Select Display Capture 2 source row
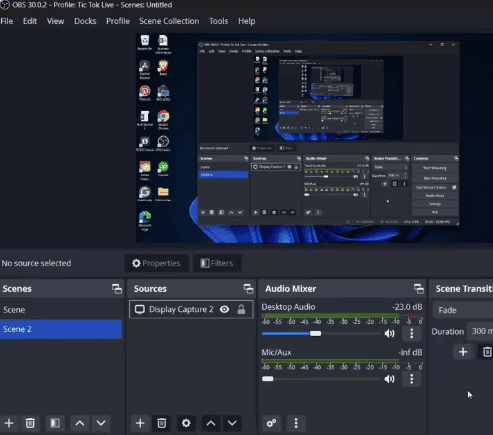This screenshot has width=493, height=435. 191,309
